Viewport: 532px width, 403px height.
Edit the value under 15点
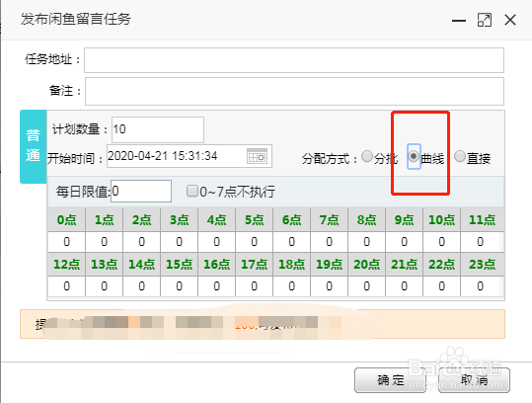pos(180,286)
